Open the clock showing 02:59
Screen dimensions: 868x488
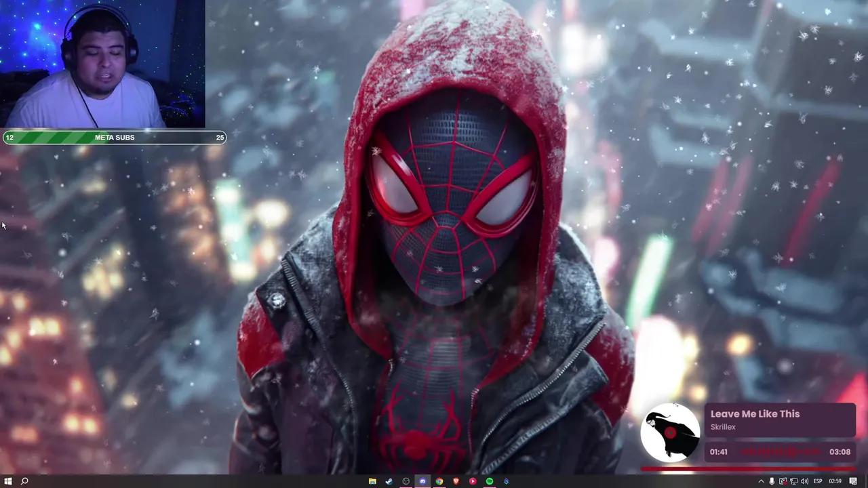[x=835, y=481]
